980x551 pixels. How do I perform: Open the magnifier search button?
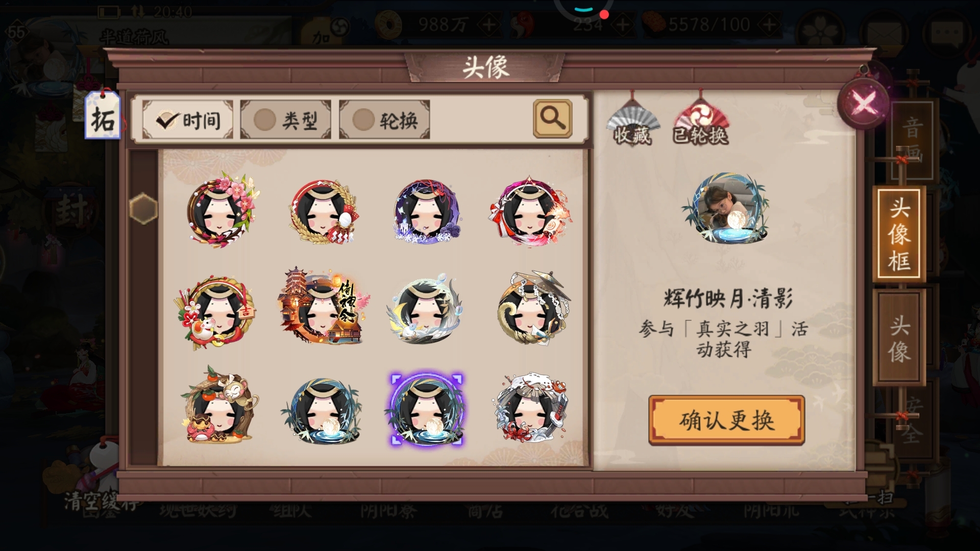coord(552,118)
